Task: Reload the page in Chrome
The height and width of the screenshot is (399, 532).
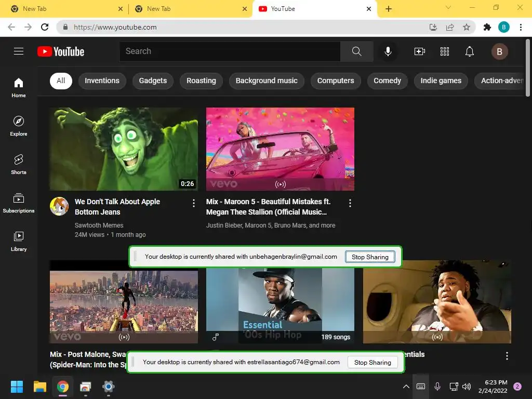Action: click(45, 27)
